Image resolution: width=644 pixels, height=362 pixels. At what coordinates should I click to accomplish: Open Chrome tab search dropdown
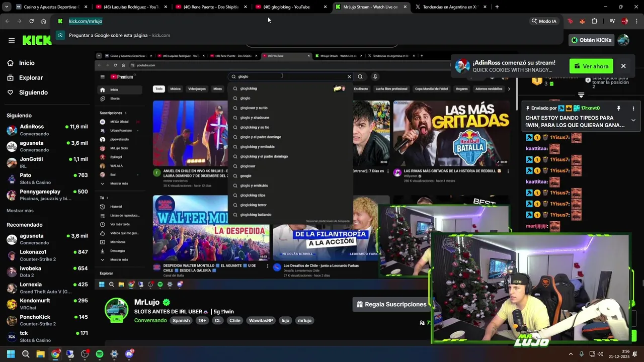click(x=7, y=7)
